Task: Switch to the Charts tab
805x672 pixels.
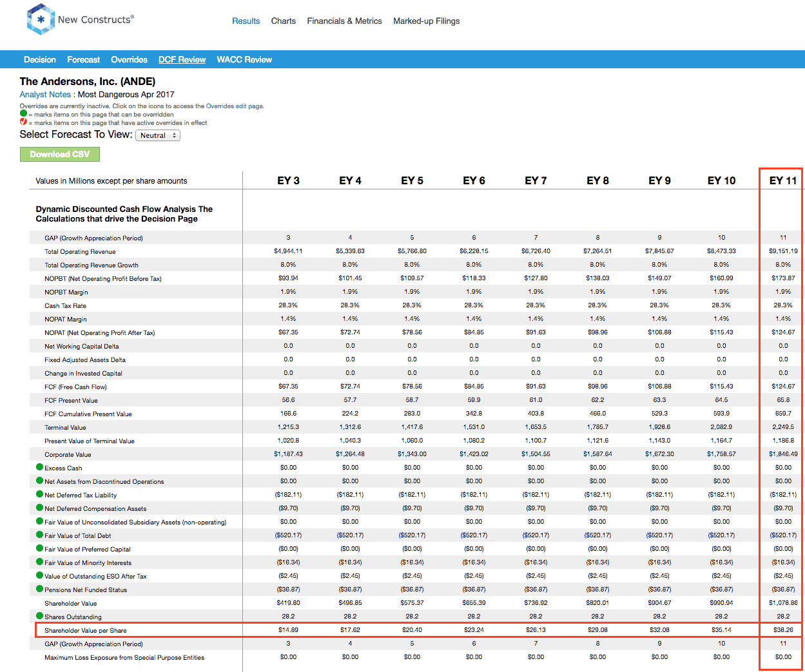Action: pos(284,21)
